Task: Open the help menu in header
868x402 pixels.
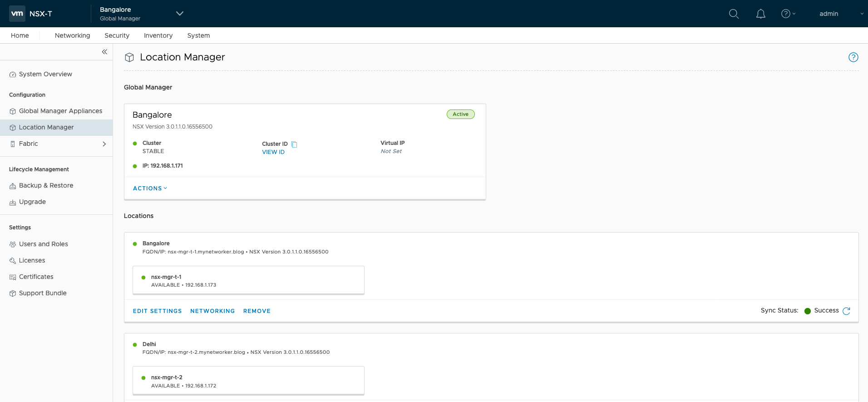Action: [788, 14]
